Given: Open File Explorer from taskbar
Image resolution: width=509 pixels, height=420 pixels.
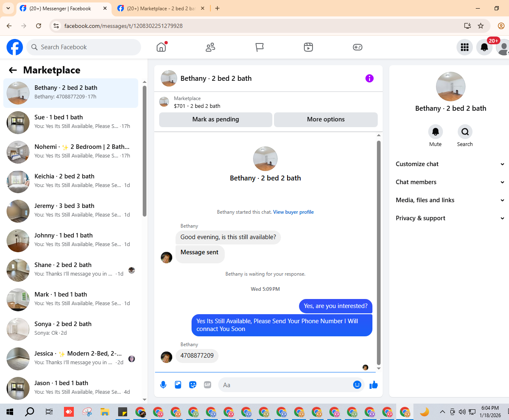Looking at the screenshot, I should click(105, 412).
